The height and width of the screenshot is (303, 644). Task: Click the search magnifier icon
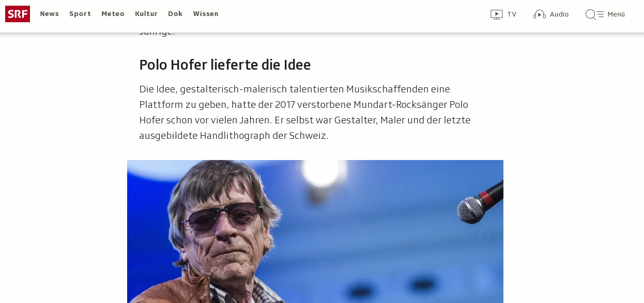pyautogui.click(x=590, y=14)
